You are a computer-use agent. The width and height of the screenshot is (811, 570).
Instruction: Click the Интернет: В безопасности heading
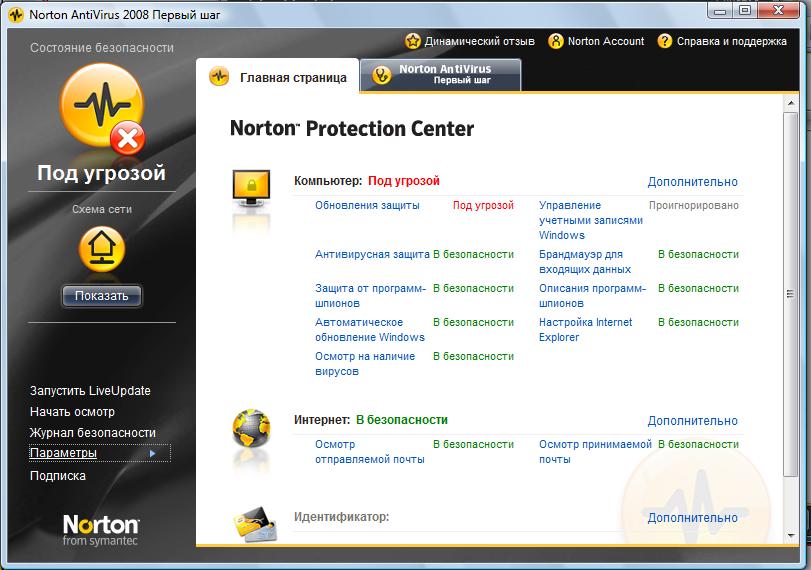click(371, 420)
